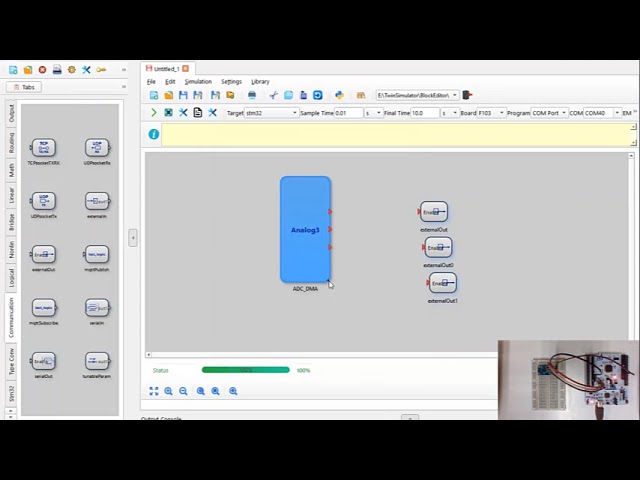Switch to the Stm32 library tab
The width and height of the screenshot is (640, 480).
11,393
